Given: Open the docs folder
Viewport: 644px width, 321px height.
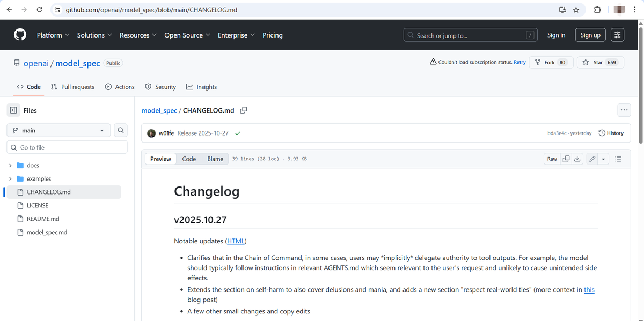Looking at the screenshot, I should click(33, 165).
